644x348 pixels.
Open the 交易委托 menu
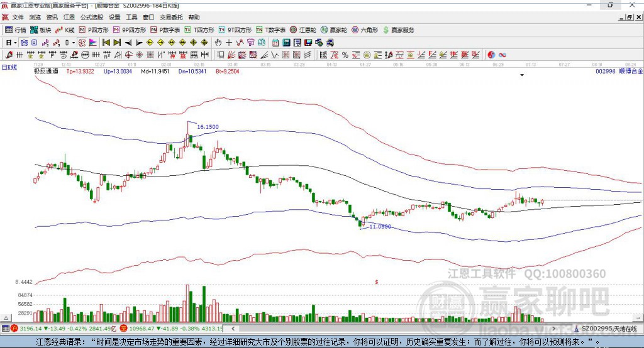click(x=171, y=17)
